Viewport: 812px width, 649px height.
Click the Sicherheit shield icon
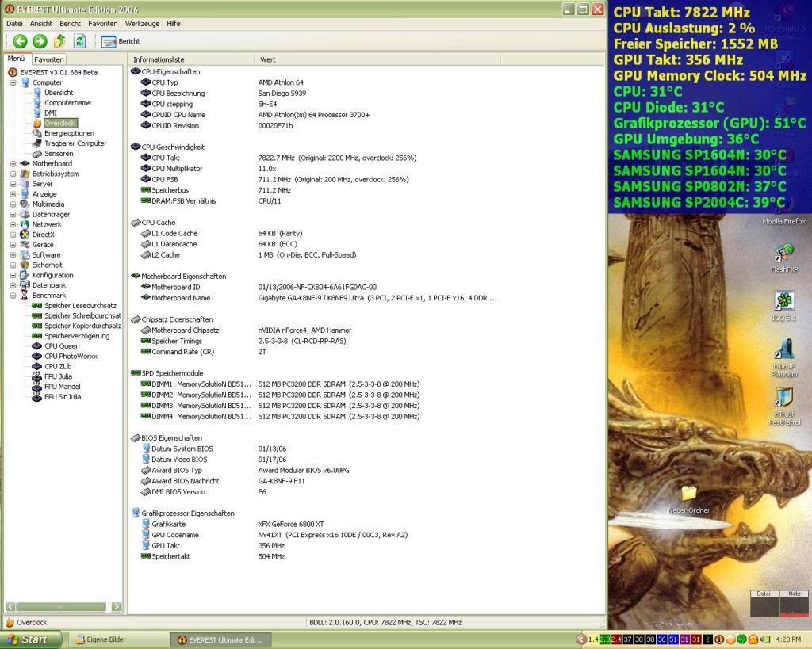click(x=25, y=265)
